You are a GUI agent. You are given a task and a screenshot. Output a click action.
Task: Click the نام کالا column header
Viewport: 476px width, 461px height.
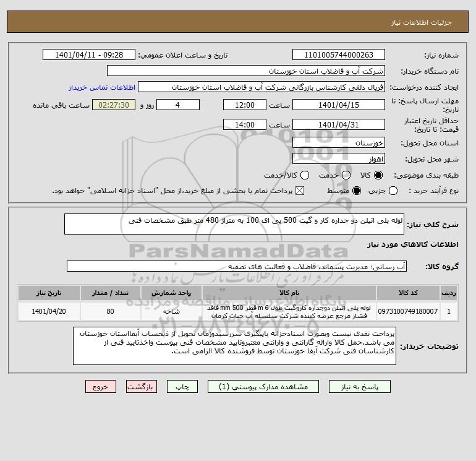(x=289, y=293)
